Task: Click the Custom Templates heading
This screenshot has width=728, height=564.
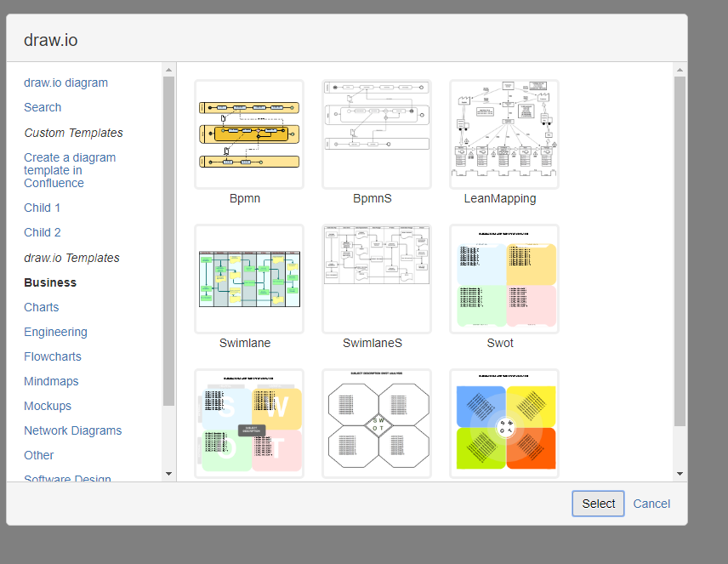Action: tap(73, 133)
